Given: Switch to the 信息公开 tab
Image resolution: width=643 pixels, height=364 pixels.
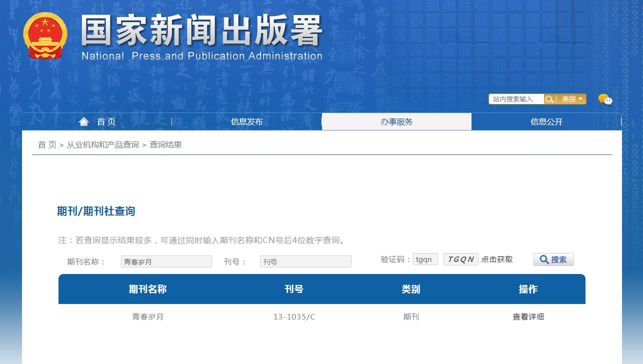Looking at the screenshot, I should (x=547, y=121).
